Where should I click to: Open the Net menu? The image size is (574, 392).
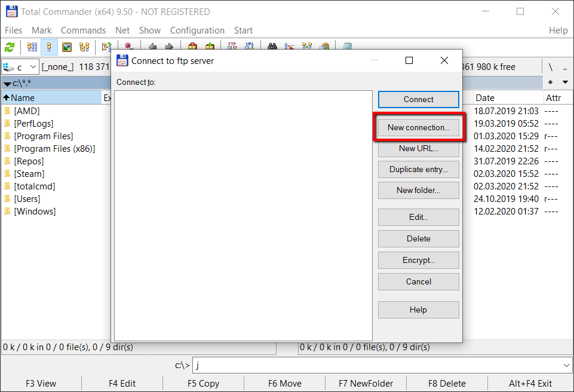click(x=122, y=30)
